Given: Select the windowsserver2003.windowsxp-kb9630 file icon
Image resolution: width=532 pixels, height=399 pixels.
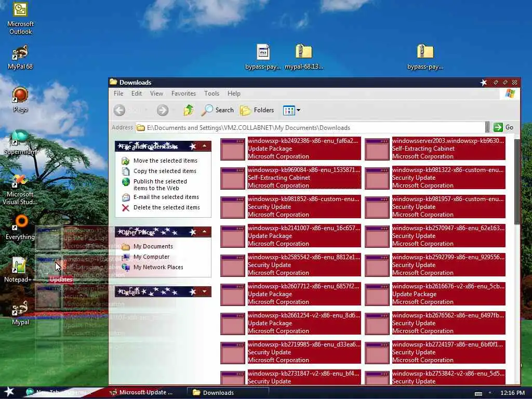Looking at the screenshot, I should pyautogui.click(x=377, y=149).
